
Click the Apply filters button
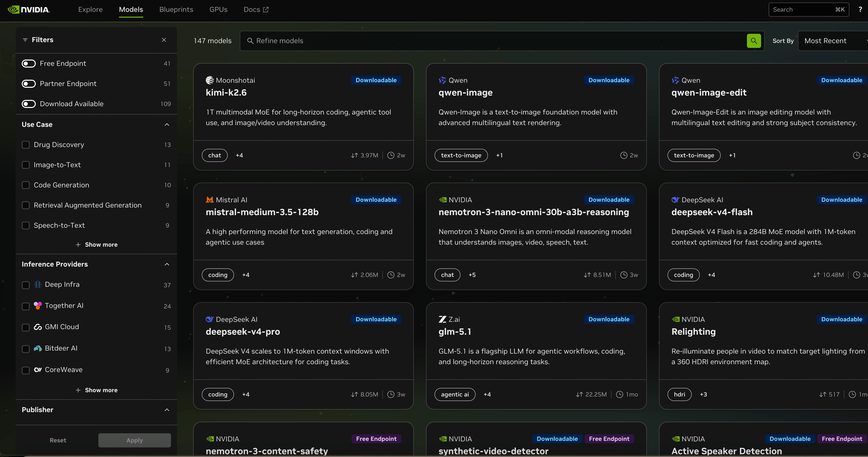134,440
